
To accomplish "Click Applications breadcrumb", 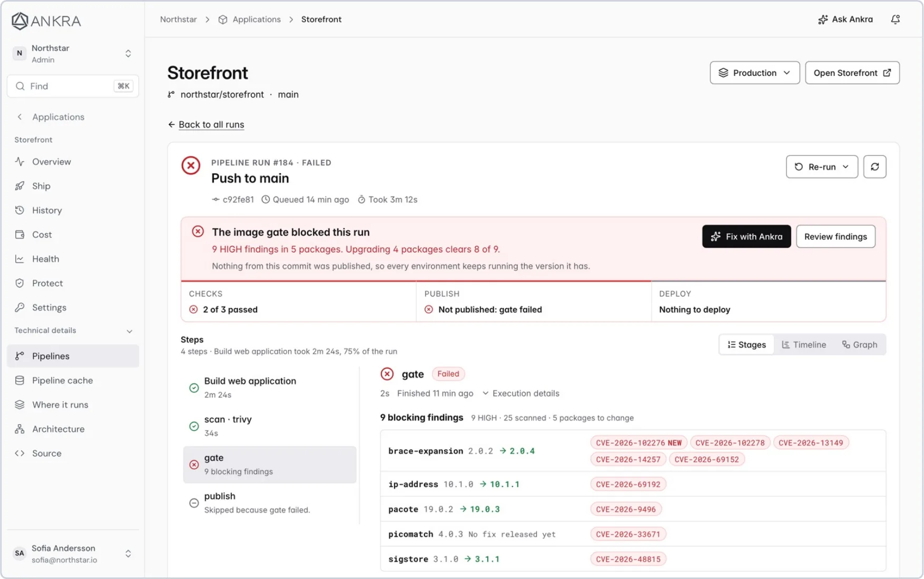I will pyautogui.click(x=250, y=19).
